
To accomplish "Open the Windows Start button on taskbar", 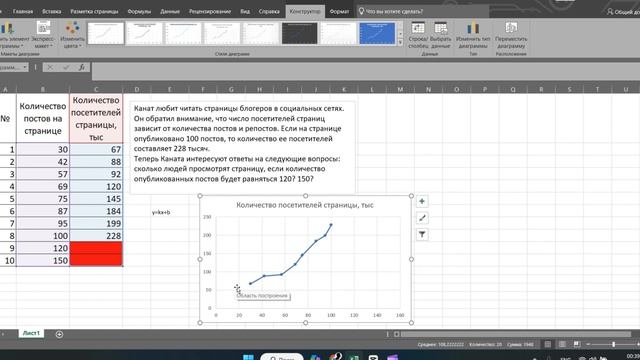I will click(x=248, y=357).
